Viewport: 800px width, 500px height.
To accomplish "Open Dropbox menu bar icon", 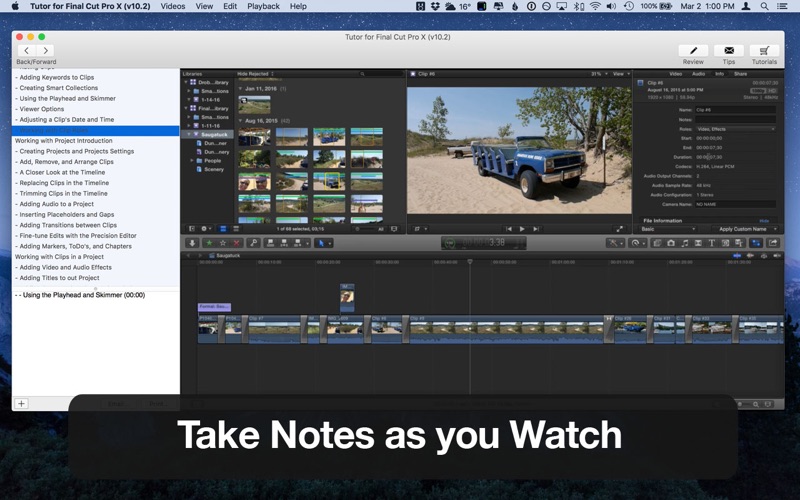I will point(435,6).
